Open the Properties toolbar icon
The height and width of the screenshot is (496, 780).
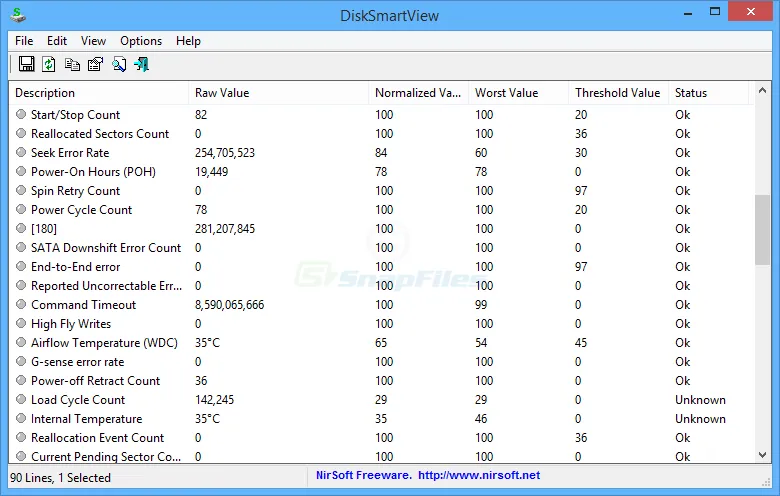tap(95, 64)
